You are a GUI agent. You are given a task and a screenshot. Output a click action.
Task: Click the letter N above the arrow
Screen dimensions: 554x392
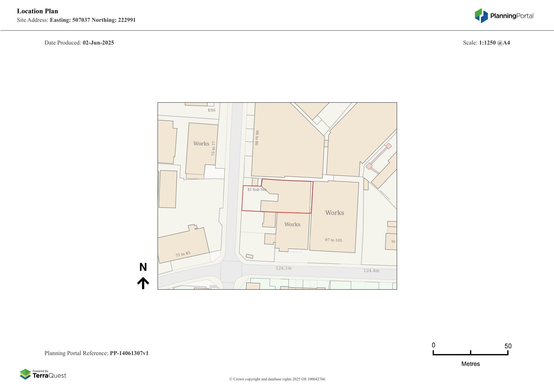(x=143, y=267)
